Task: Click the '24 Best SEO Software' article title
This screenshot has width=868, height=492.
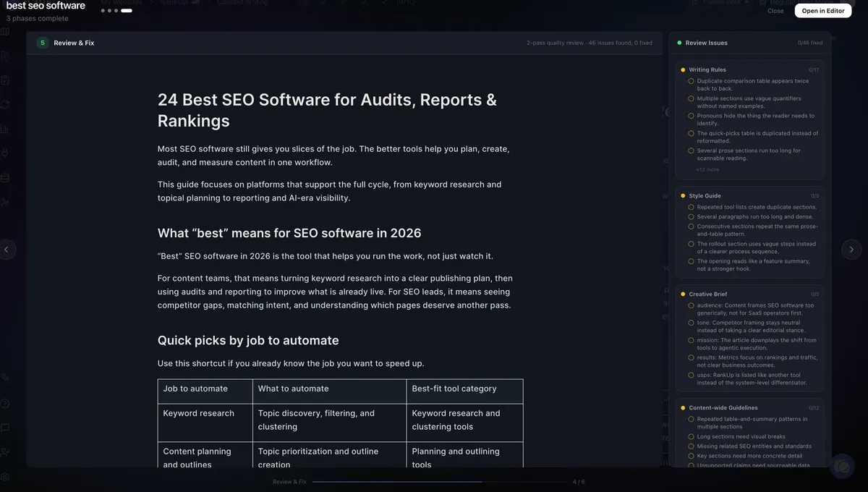Action: [x=327, y=110]
